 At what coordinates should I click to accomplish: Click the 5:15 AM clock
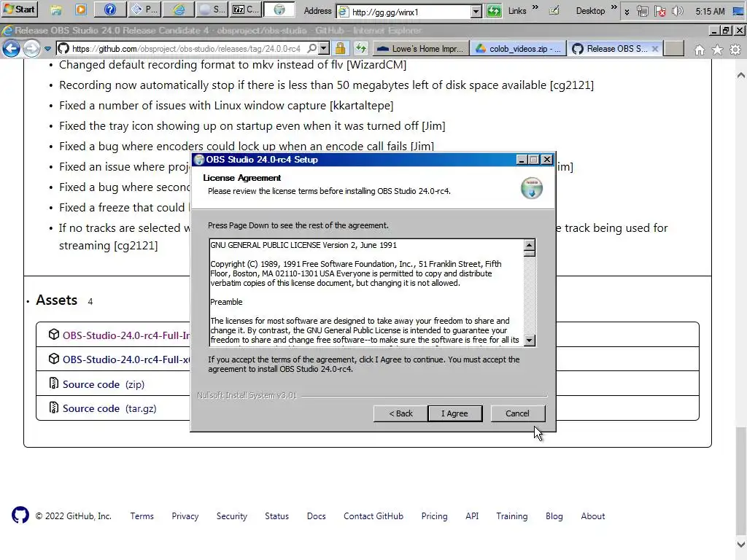tap(710, 11)
